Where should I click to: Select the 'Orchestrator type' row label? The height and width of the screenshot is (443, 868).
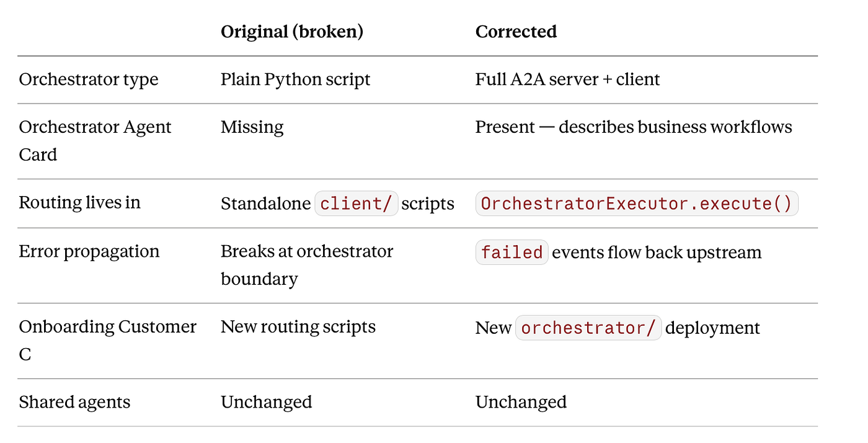point(89,79)
